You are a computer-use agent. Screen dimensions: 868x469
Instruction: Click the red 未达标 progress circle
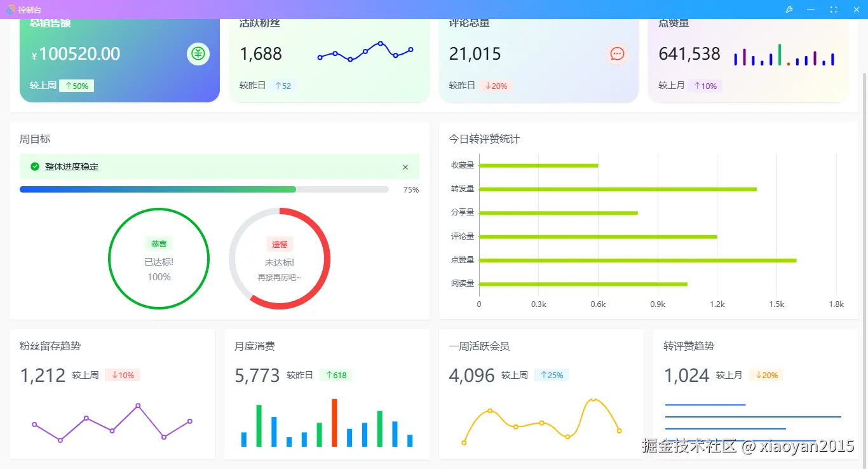pos(280,259)
